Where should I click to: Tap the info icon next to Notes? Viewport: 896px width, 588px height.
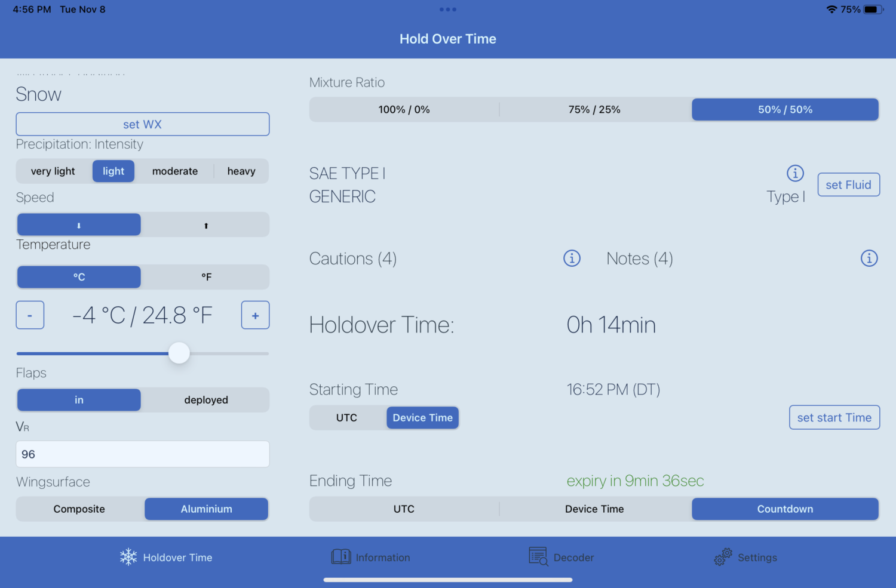[x=869, y=258]
